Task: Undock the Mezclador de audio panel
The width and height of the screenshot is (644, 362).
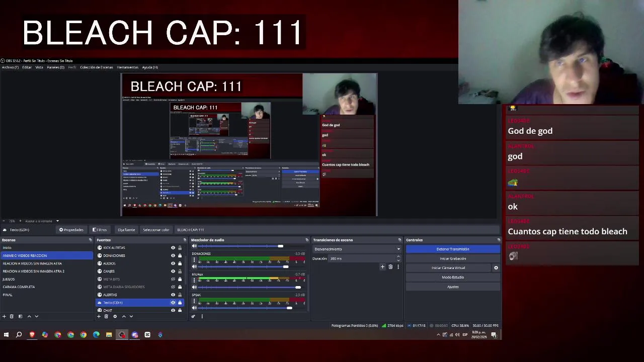Action: coord(307,240)
